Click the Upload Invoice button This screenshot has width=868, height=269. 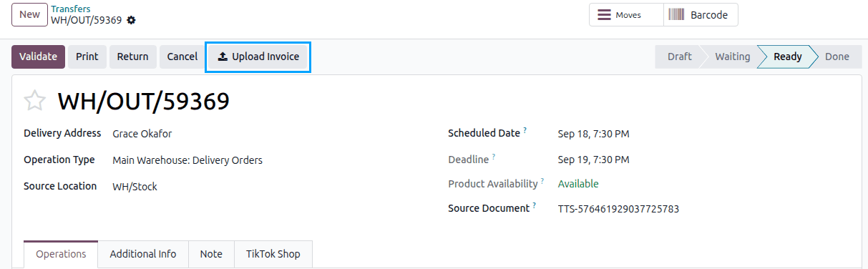click(258, 57)
